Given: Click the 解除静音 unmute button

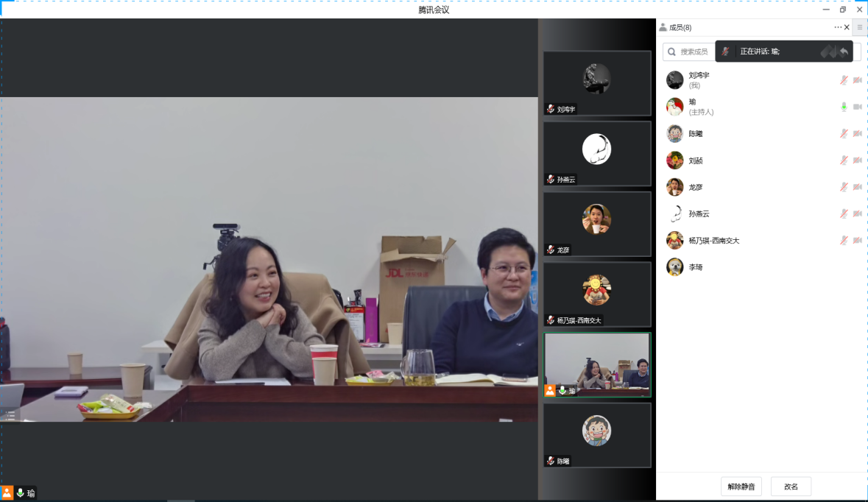Looking at the screenshot, I should coord(741,487).
